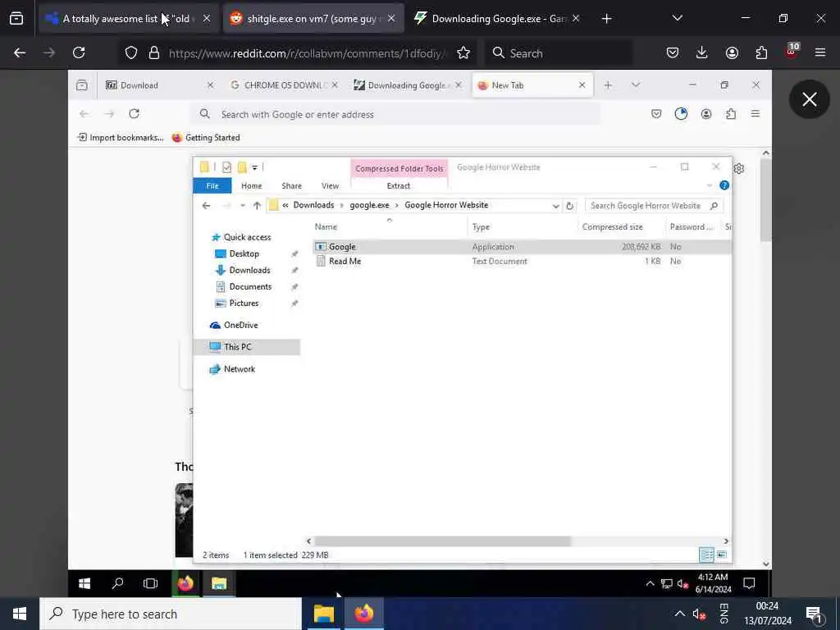
Task: Open Home ribbon tab
Action: tap(252, 186)
